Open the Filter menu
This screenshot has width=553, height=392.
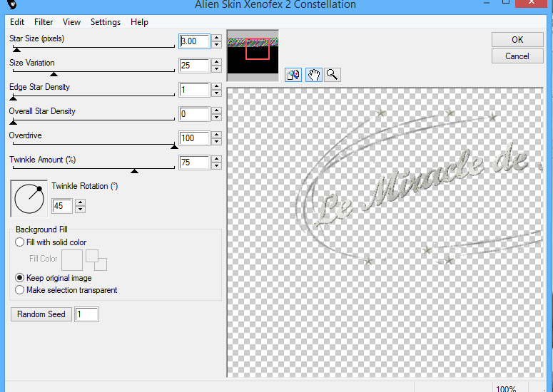[x=44, y=22]
